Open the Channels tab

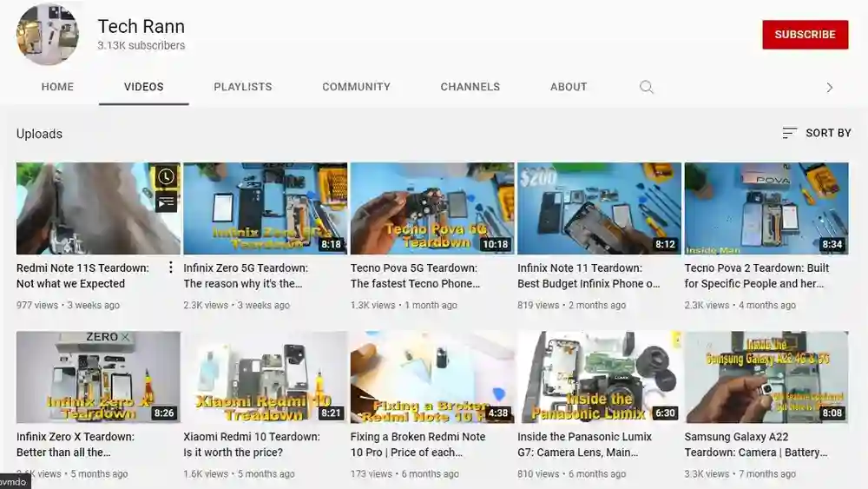pyautogui.click(x=470, y=87)
